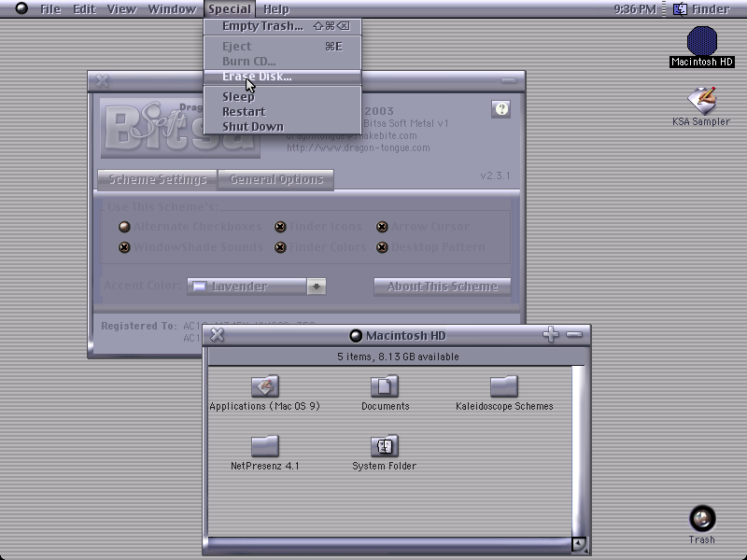Click the Macintosh HD window resize corner
747x560 pixels.
(580, 544)
